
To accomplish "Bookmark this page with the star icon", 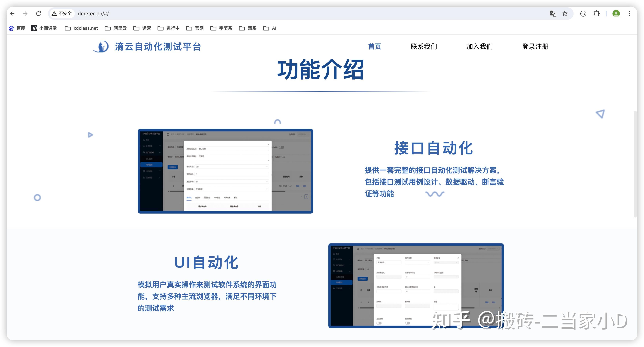I will coord(565,14).
